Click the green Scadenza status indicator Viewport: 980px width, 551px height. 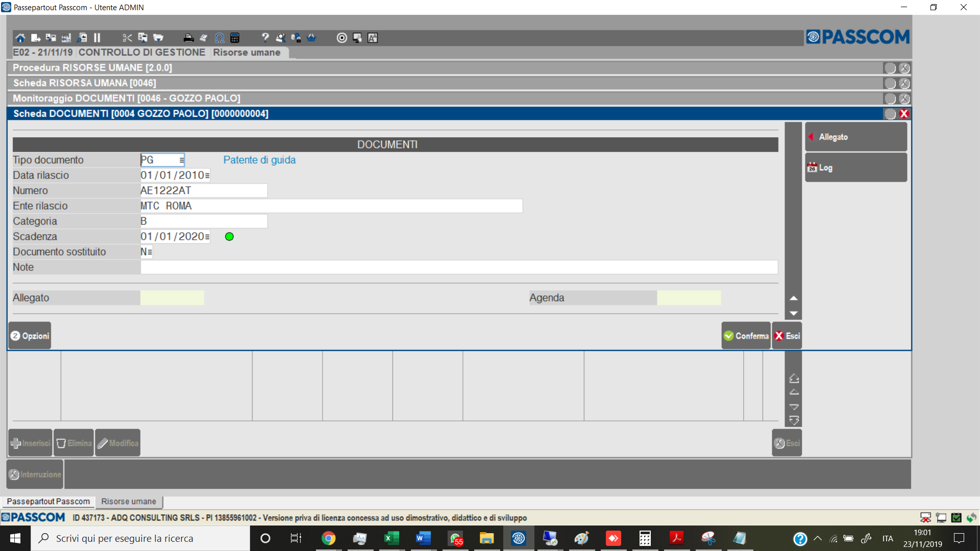click(x=229, y=237)
